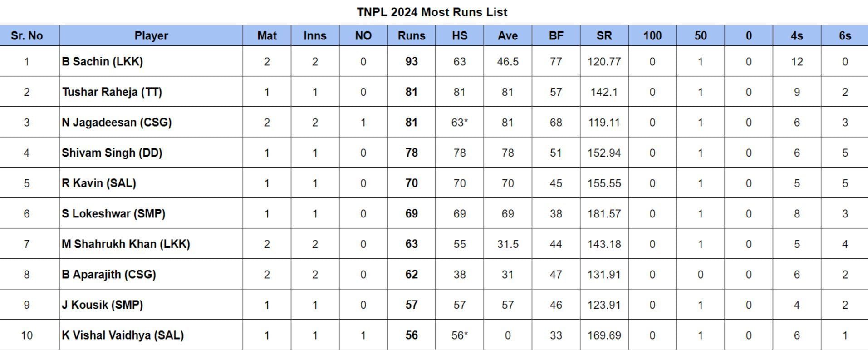Click K Vishal Vaidhya (SAL) name
This screenshot has width=868, height=350.
(x=123, y=335)
